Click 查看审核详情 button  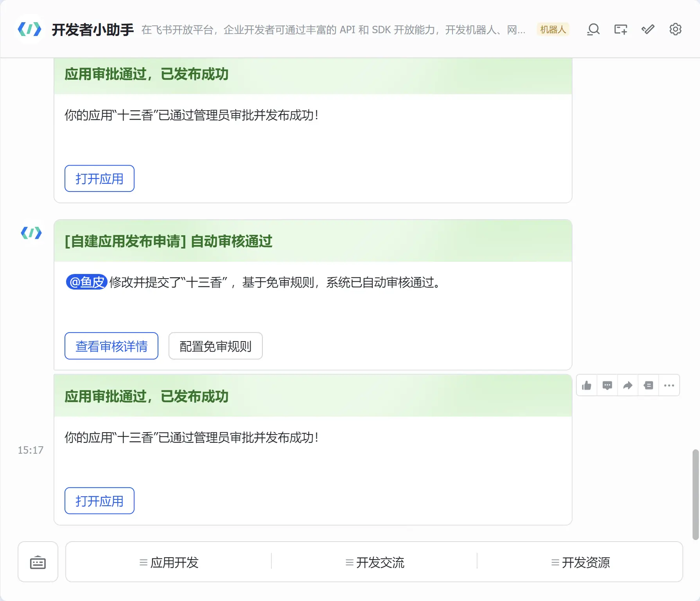(x=111, y=346)
